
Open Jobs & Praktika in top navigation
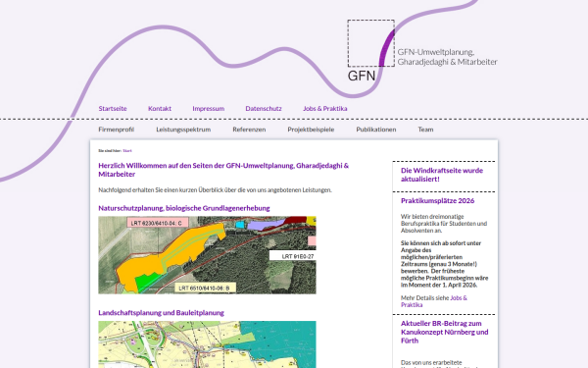pos(324,109)
